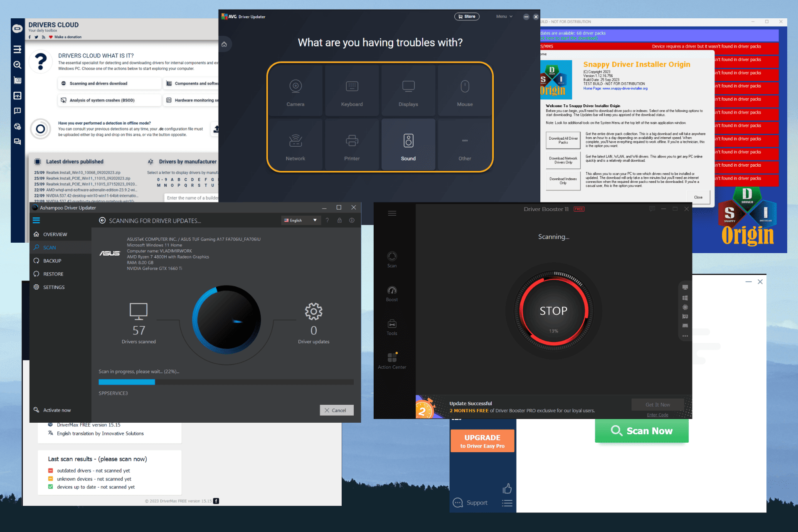Toggle the English language selector in Ashampoo
Image resolution: width=798 pixels, height=532 pixels.
click(x=300, y=220)
